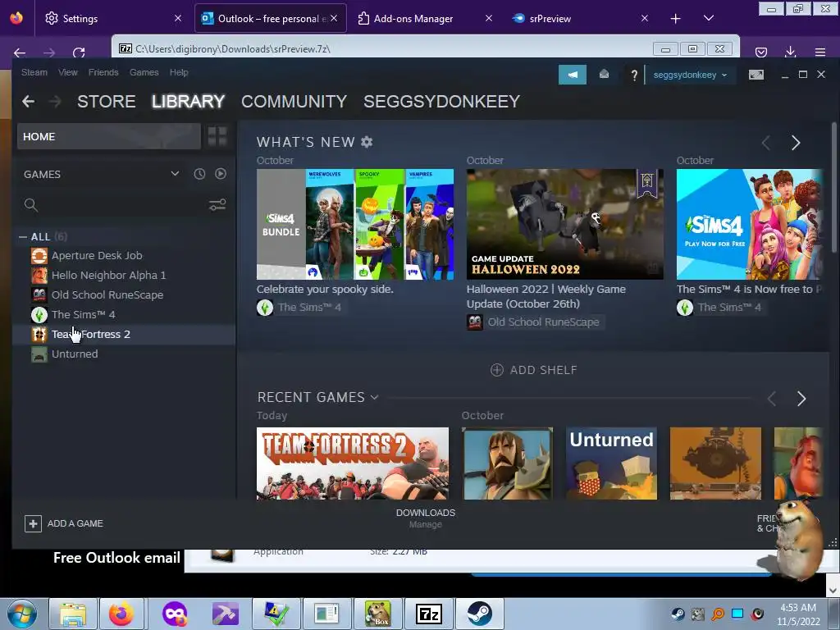Open Team Fortress 2 recent game banner

(353, 463)
